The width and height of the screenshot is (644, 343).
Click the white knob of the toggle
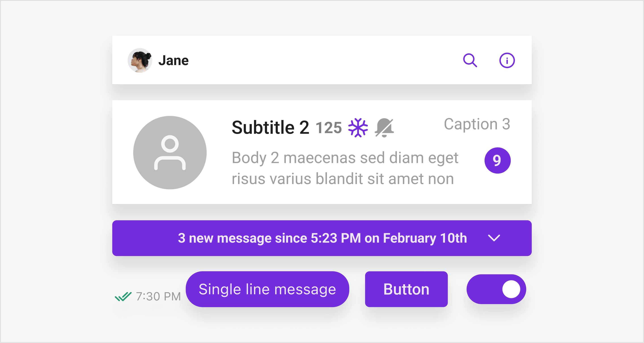tap(511, 289)
